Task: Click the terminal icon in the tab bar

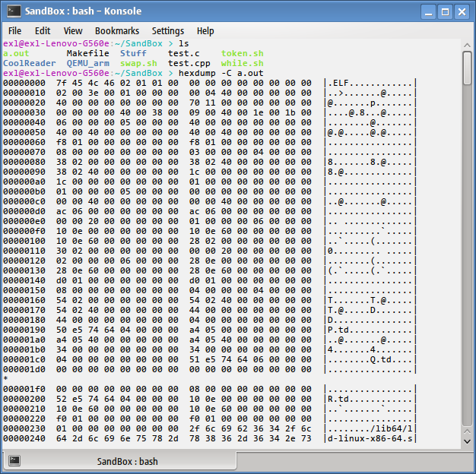Action: tap(14, 460)
